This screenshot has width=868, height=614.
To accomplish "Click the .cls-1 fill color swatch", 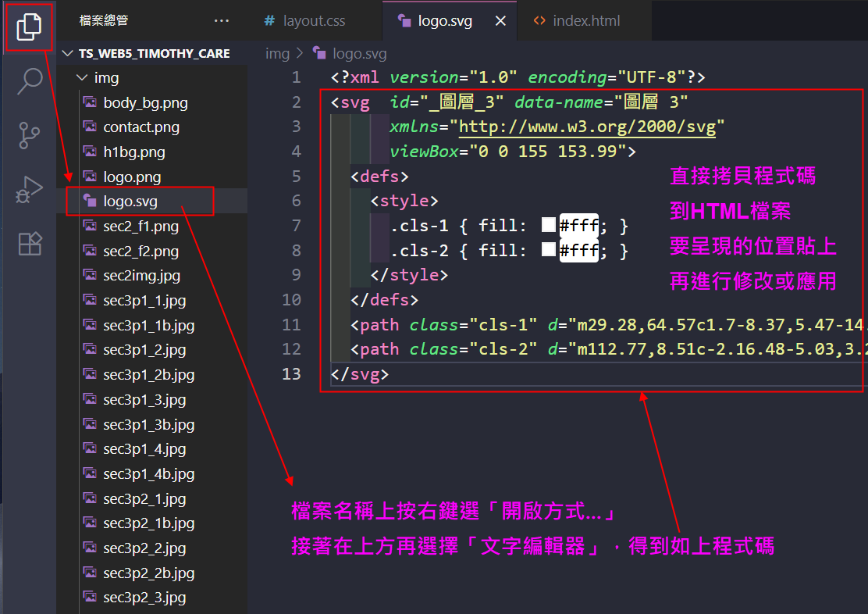I will pyautogui.click(x=549, y=226).
